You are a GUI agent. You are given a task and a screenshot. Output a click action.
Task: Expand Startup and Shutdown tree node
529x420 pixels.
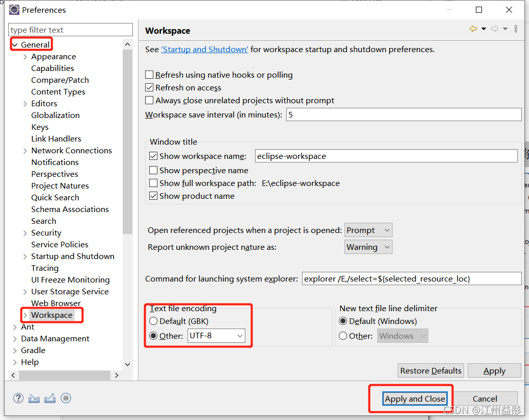tap(25, 256)
